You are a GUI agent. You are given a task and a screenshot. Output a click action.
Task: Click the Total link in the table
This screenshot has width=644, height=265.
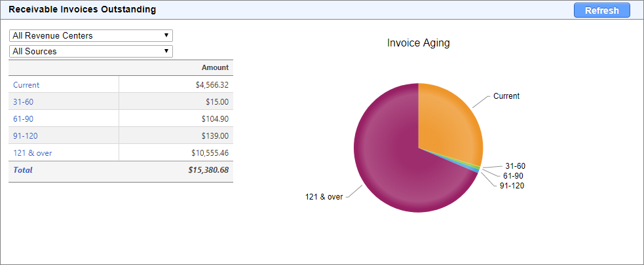(x=22, y=170)
